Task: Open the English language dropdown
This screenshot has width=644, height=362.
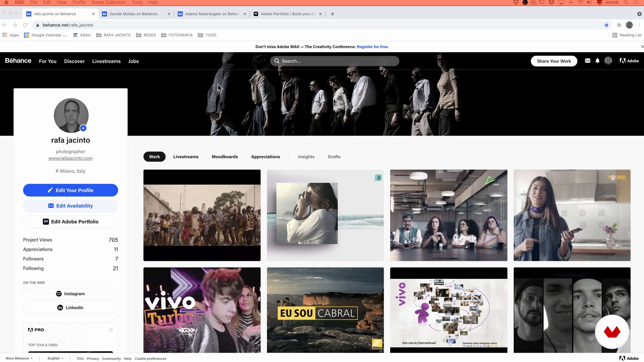Action: tap(55, 358)
